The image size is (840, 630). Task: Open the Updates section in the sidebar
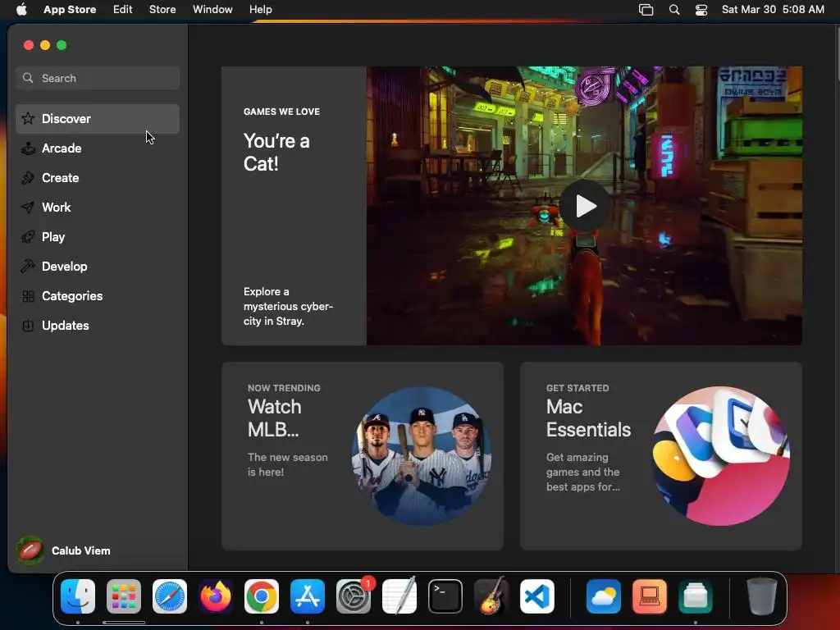click(x=98, y=325)
